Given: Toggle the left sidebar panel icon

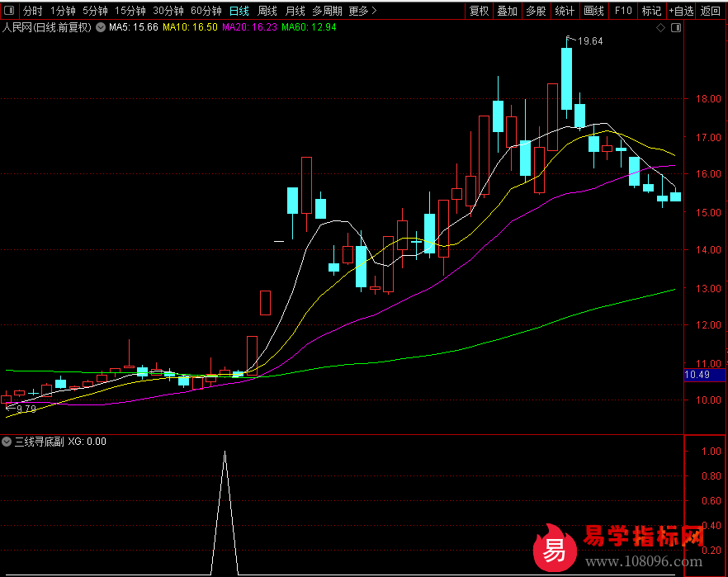Looking at the screenshot, I should (9, 10).
